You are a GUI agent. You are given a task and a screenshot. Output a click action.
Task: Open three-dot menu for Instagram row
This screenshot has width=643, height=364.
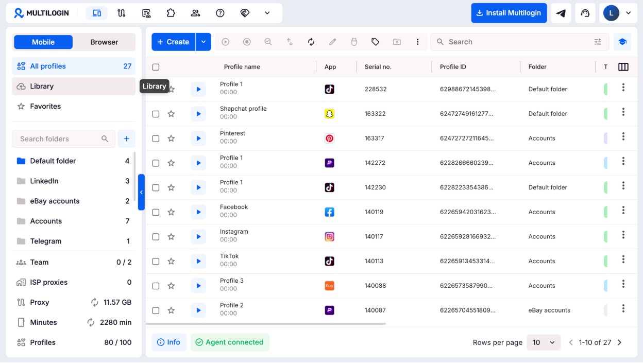point(623,235)
